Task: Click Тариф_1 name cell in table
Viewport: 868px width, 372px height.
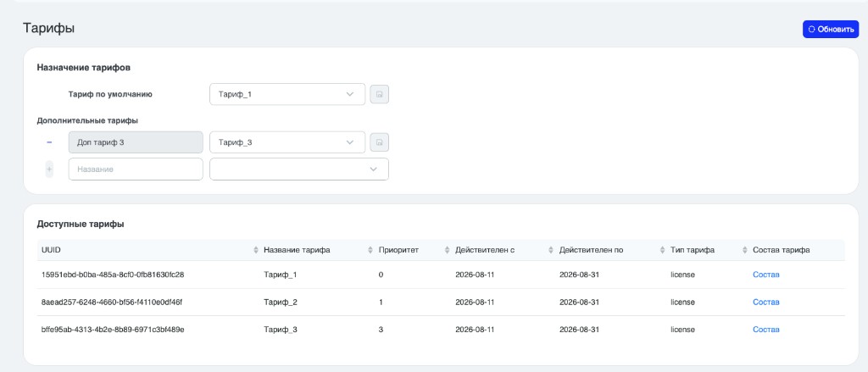Action: pos(281,275)
